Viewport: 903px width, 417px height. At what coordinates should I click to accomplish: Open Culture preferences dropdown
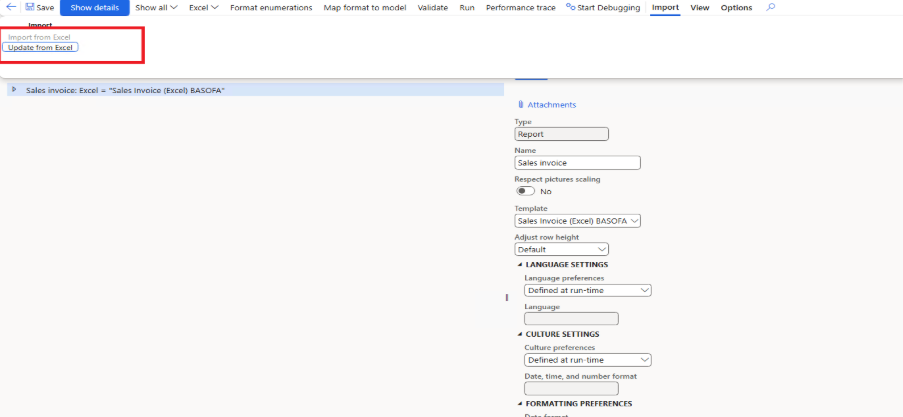coord(587,360)
